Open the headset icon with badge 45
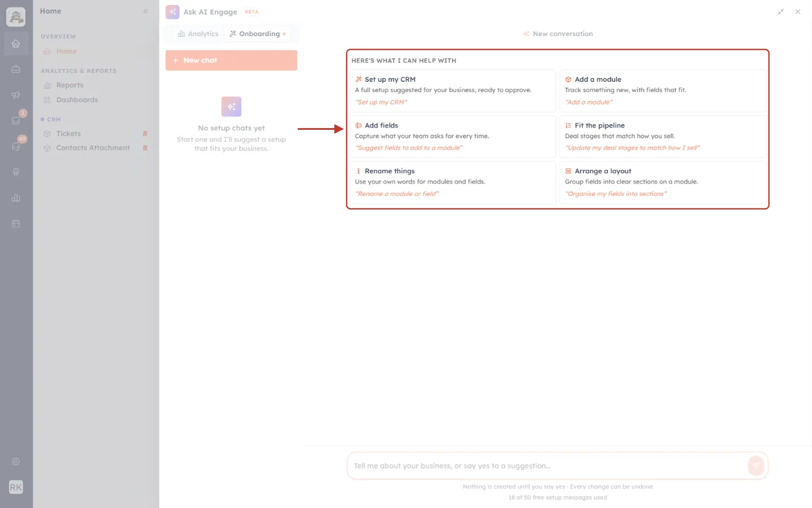The height and width of the screenshot is (508, 812). point(16,146)
